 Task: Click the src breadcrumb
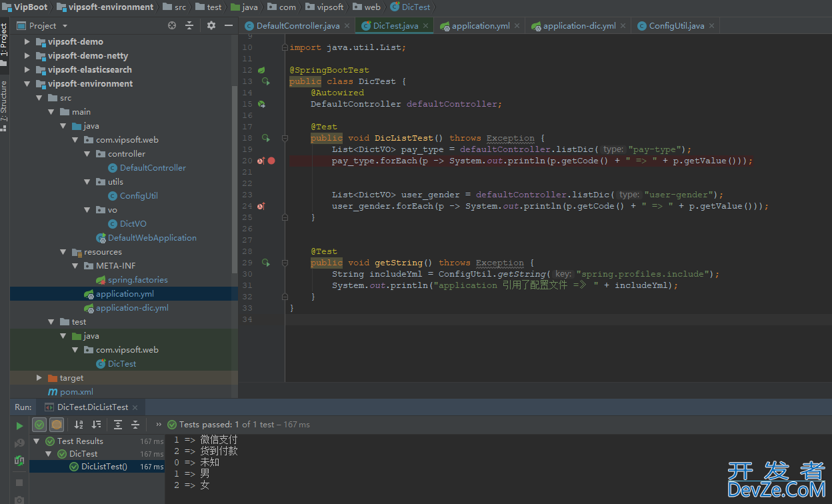click(175, 7)
